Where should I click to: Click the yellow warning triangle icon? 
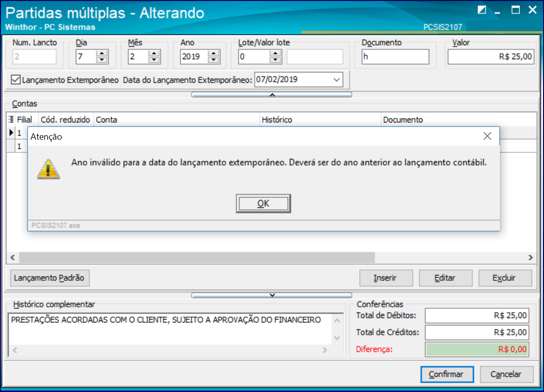pos(48,169)
